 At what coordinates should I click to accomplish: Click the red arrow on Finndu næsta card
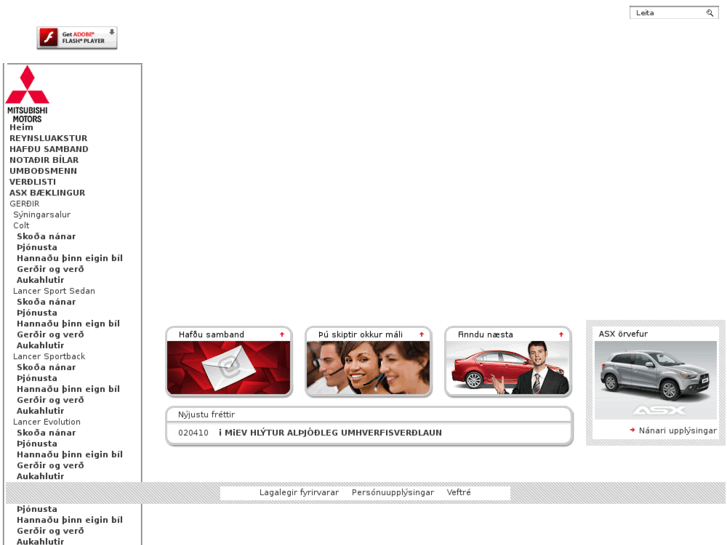561,334
